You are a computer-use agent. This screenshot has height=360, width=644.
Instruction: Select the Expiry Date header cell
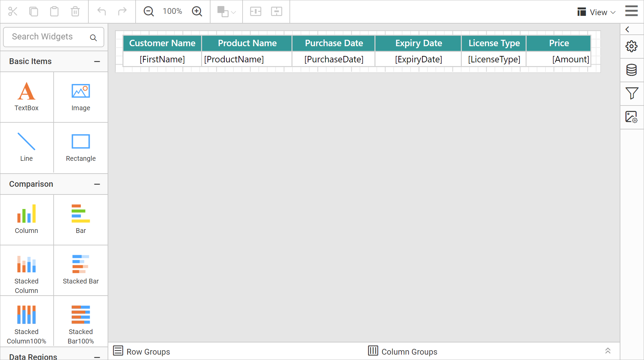click(x=419, y=43)
